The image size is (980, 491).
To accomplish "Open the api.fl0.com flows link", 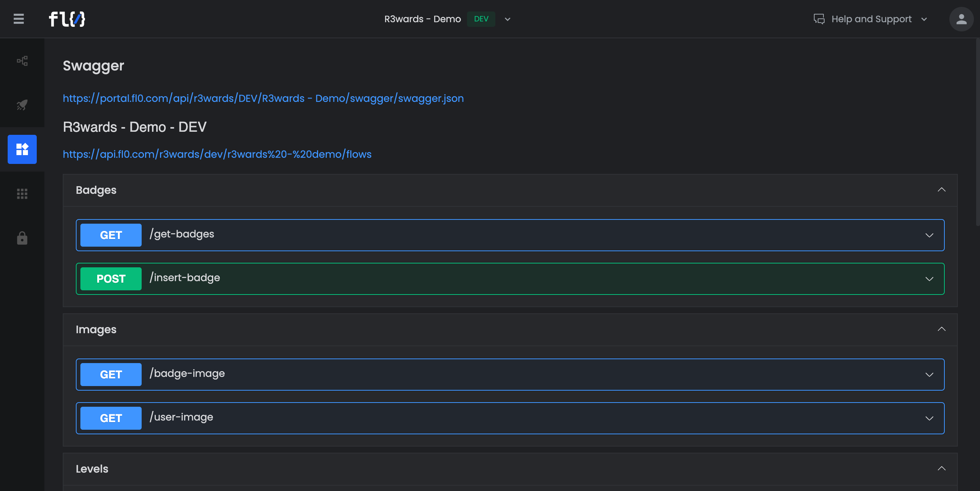I will (x=217, y=154).
